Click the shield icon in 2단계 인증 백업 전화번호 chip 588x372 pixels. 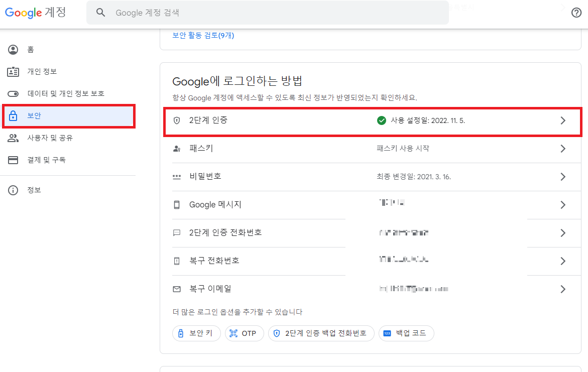pyautogui.click(x=277, y=333)
